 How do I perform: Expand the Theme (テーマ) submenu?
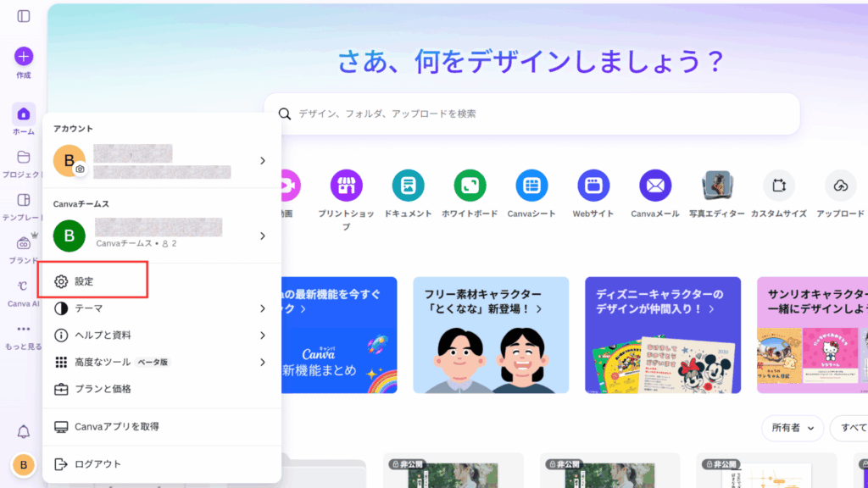click(161, 308)
